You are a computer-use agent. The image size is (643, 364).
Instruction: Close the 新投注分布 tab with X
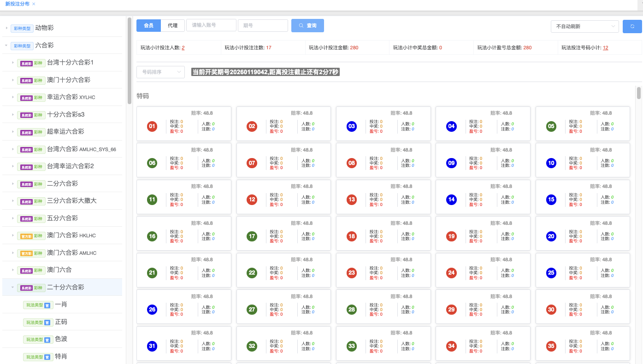(x=34, y=4)
